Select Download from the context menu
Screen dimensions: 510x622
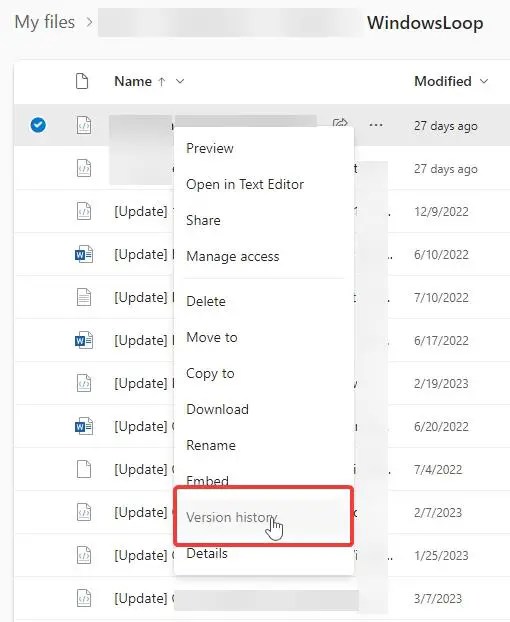[x=217, y=409]
